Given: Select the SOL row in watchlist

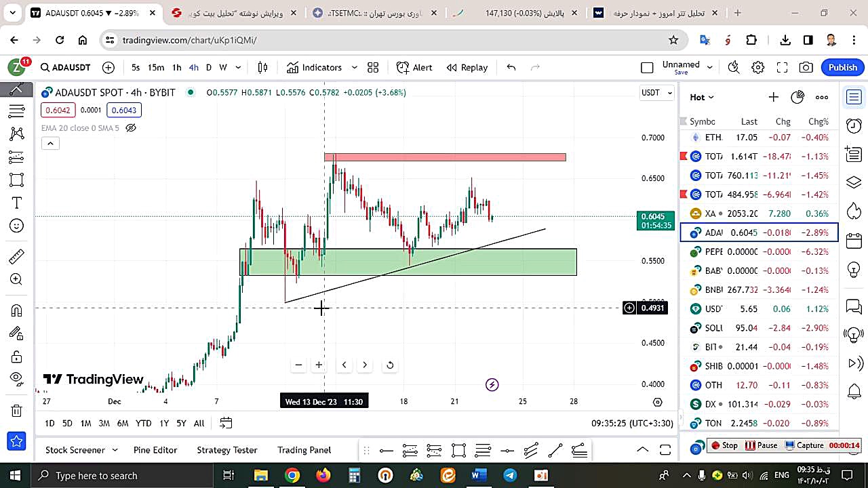Looking at the screenshot, I should (x=759, y=328).
